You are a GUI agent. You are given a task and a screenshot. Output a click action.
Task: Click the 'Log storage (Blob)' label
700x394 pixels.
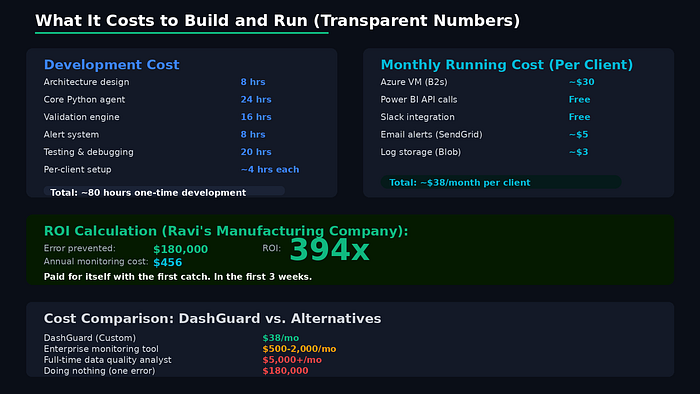(421, 152)
